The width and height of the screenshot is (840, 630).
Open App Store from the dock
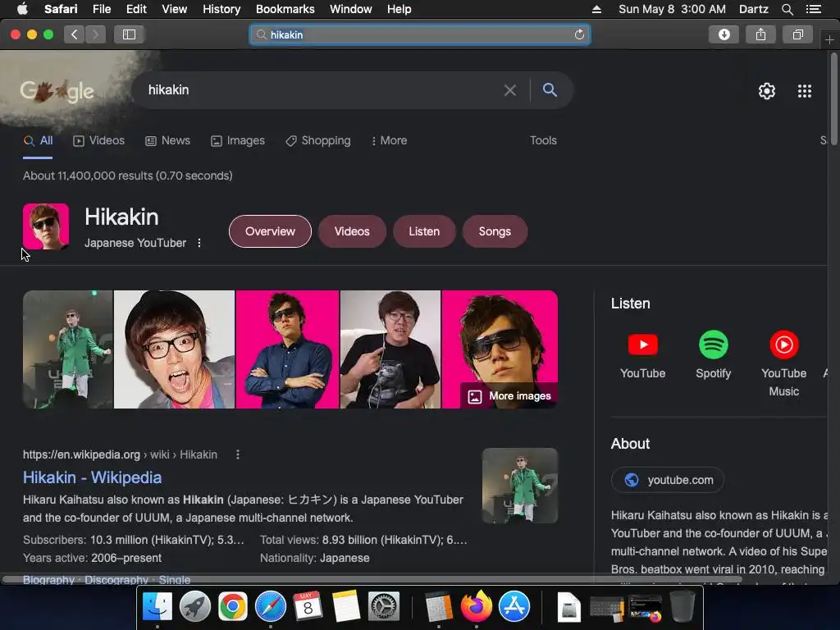(x=514, y=607)
